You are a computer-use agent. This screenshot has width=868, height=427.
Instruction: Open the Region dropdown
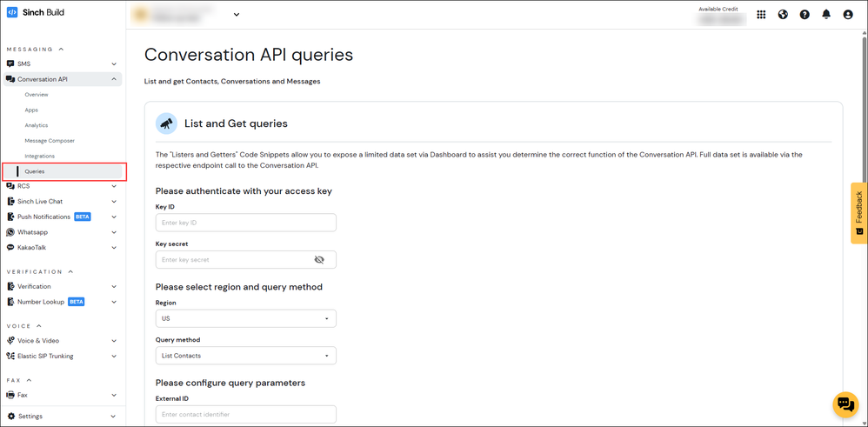pyautogui.click(x=245, y=318)
